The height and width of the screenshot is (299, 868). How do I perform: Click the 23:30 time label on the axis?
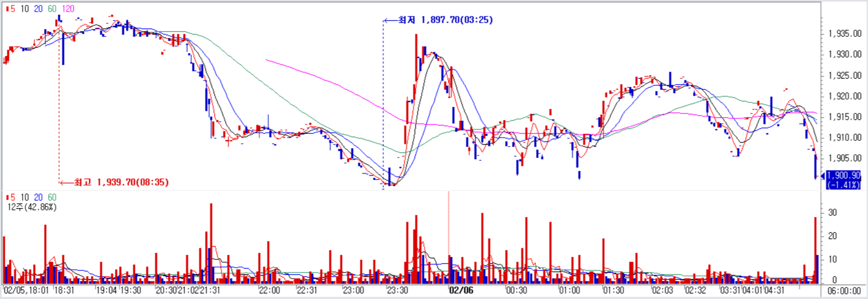click(x=397, y=290)
